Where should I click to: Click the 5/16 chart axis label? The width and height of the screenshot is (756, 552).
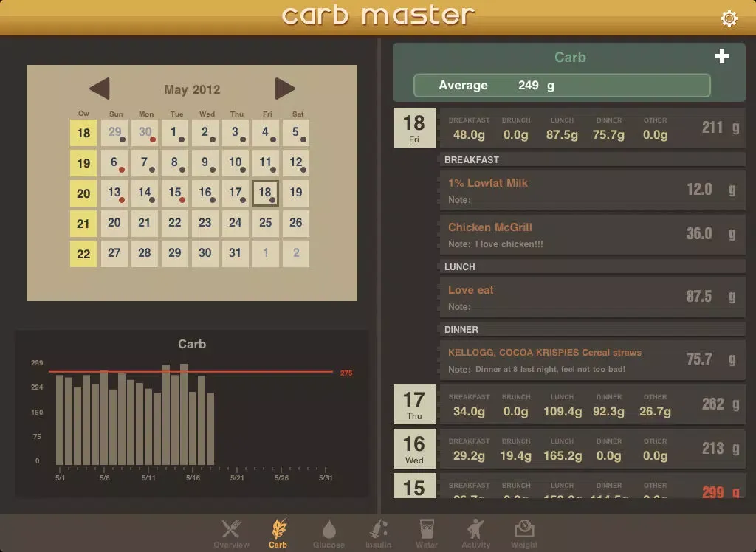193,477
